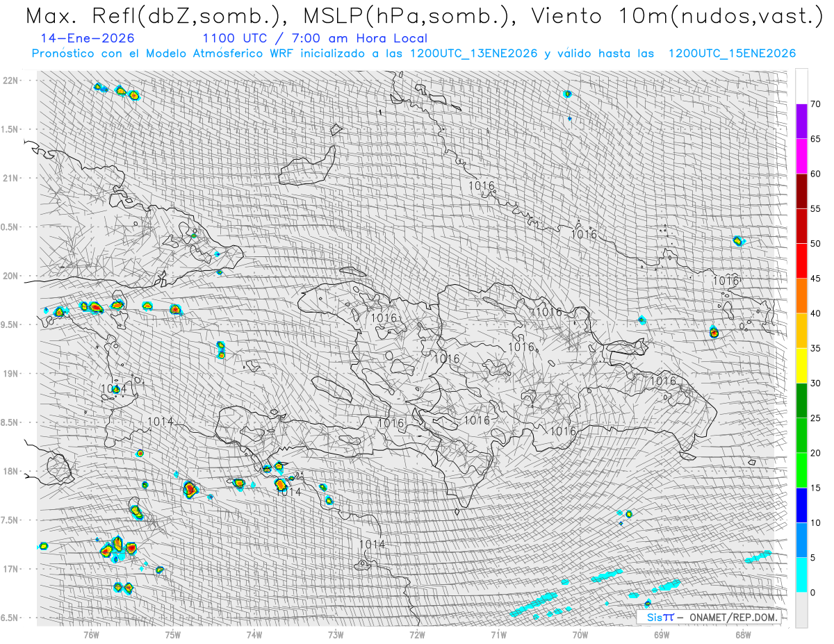Viewport: 834px width, 644px height.
Task: Select the colorbar value '35'
Action: coord(816,348)
